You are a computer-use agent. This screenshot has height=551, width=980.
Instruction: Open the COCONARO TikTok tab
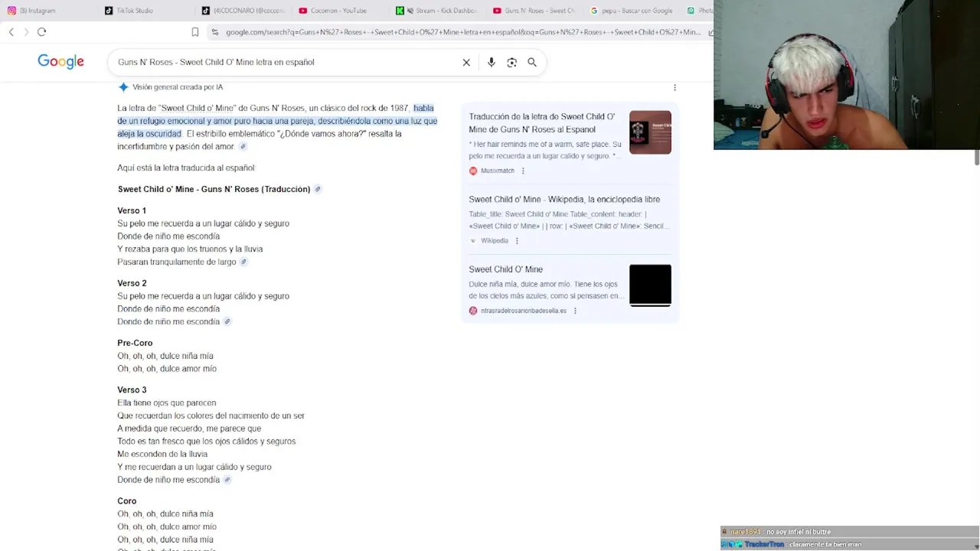(243, 11)
